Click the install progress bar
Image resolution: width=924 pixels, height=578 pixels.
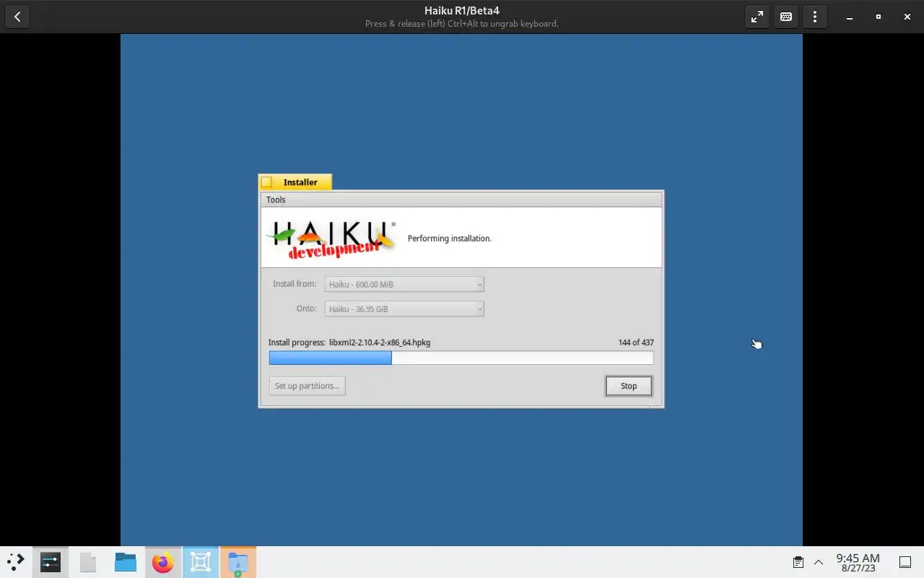click(x=461, y=358)
